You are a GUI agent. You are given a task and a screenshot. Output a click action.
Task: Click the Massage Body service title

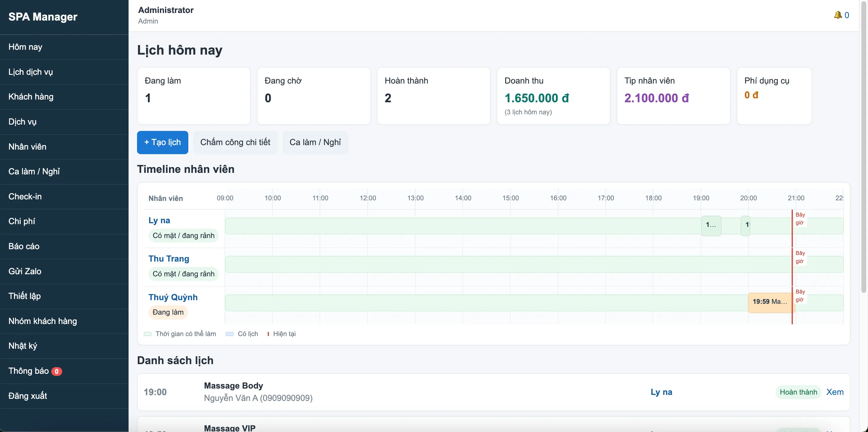[234, 386]
